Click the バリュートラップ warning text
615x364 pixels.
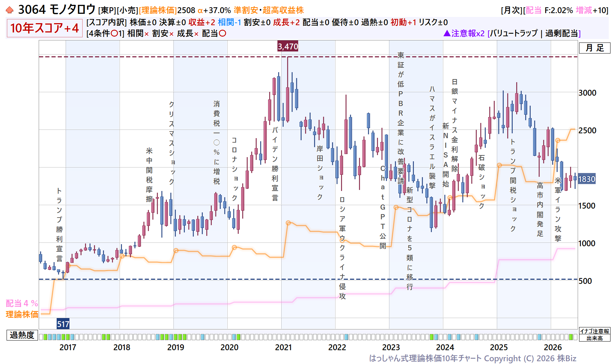514,33
